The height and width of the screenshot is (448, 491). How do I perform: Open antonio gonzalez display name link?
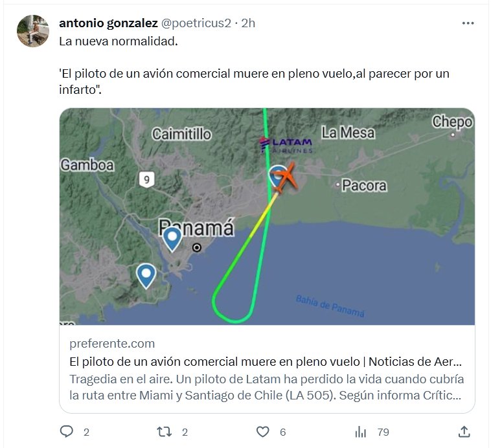[108, 23]
